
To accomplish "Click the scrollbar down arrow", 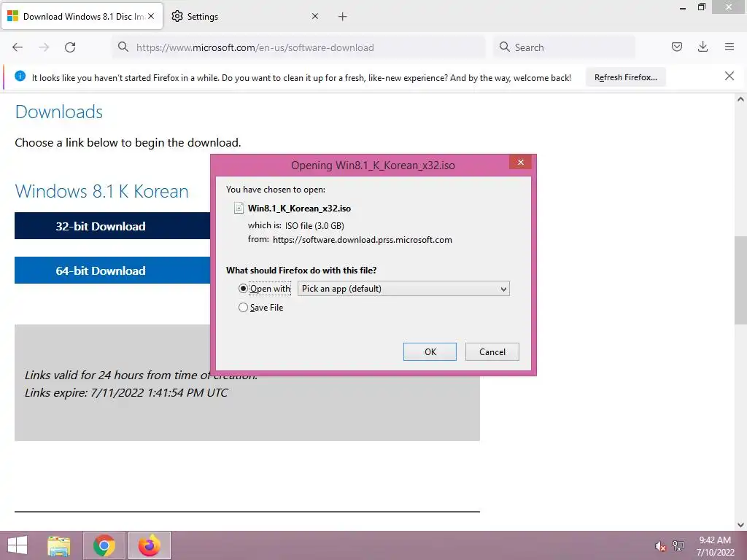I will click(x=740, y=525).
